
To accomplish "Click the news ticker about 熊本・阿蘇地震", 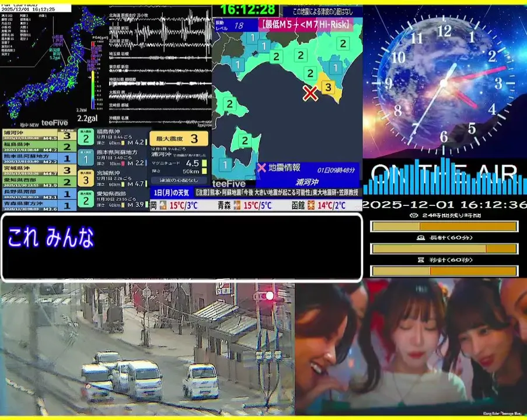I will point(278,192).
